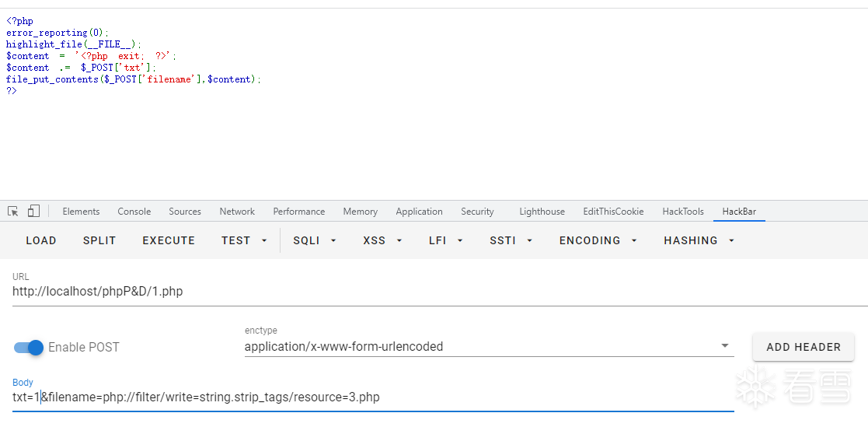
Task: Toggle the Enable POST switch
Action: (x=29, y=347)
